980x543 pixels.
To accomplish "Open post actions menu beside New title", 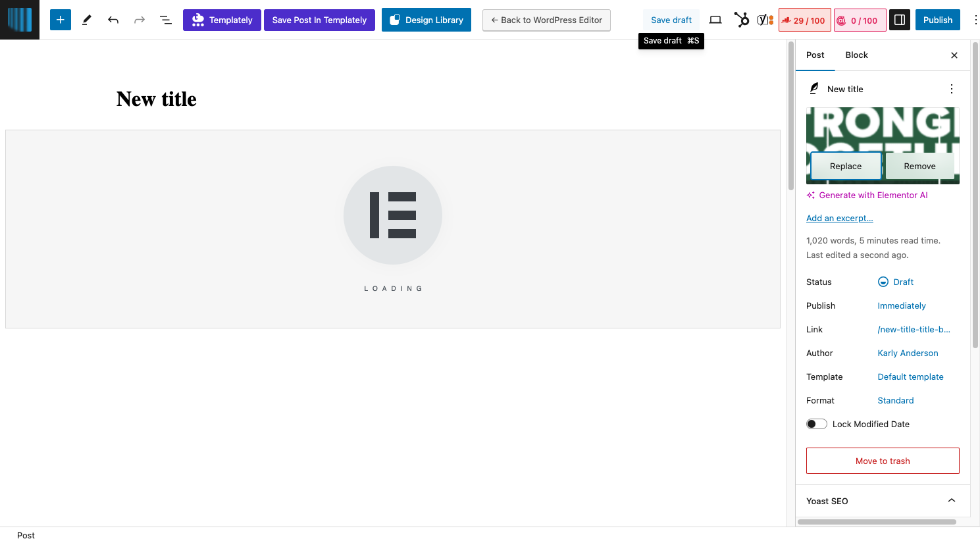I will tap(952, 89).
